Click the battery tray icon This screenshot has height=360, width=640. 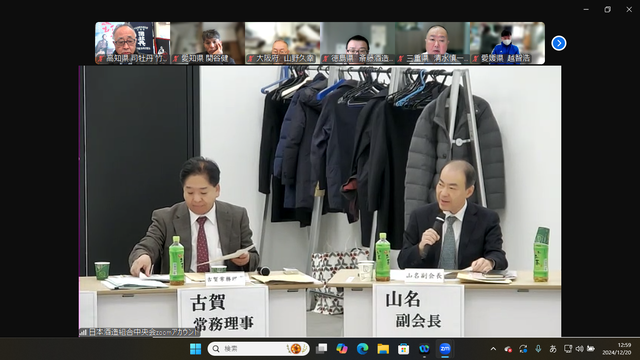(591, 349)
